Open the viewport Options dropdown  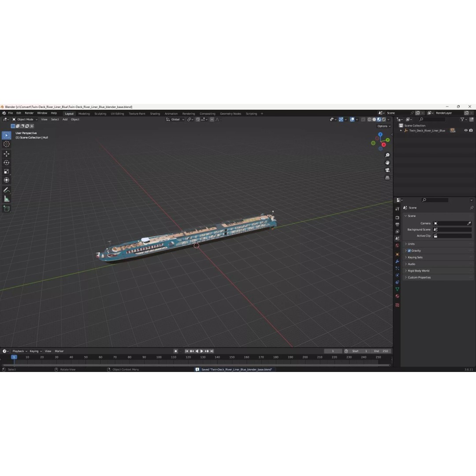point(384,126)
